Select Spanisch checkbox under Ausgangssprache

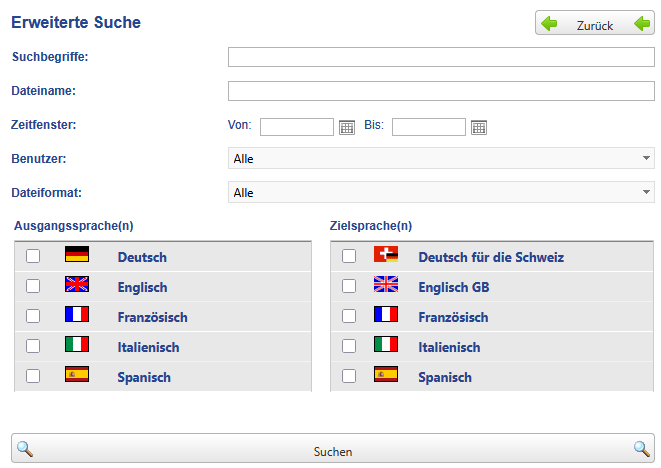[x=33, y=377]
